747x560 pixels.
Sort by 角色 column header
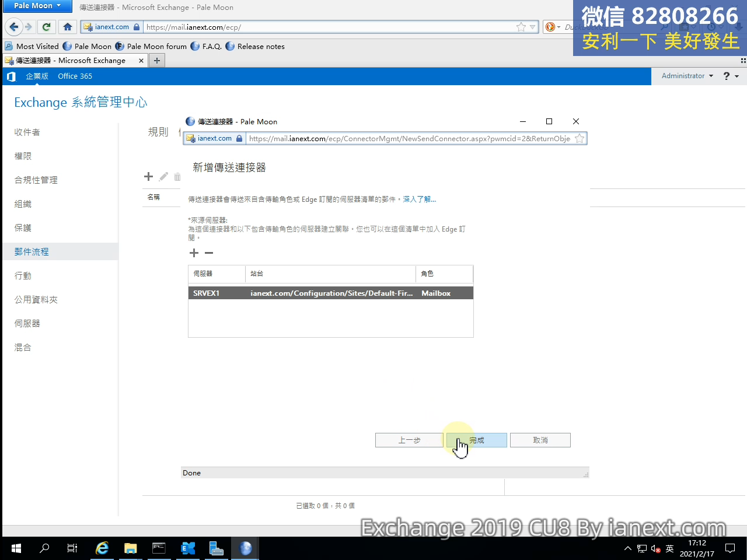click(x=444, y=274)
